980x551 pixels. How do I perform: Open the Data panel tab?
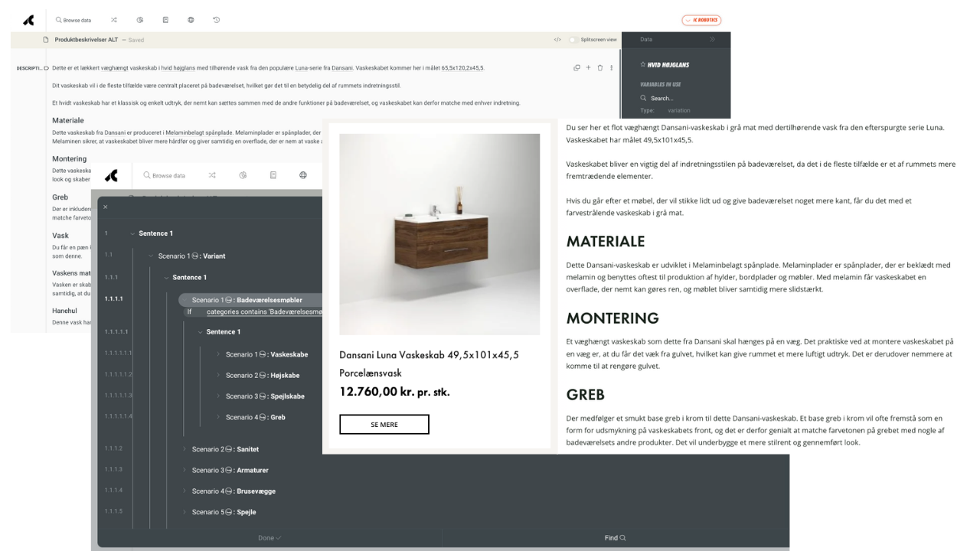pyautogui.click(x=647, y=39)
